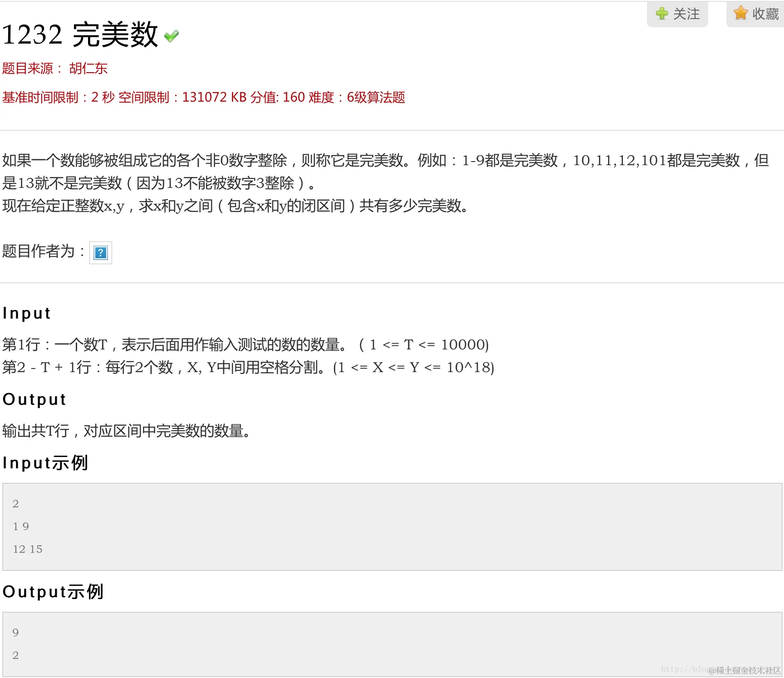Click the line beginning 第2 - T + 1行
The image size is (784, 678).
[x=248, y=367]
